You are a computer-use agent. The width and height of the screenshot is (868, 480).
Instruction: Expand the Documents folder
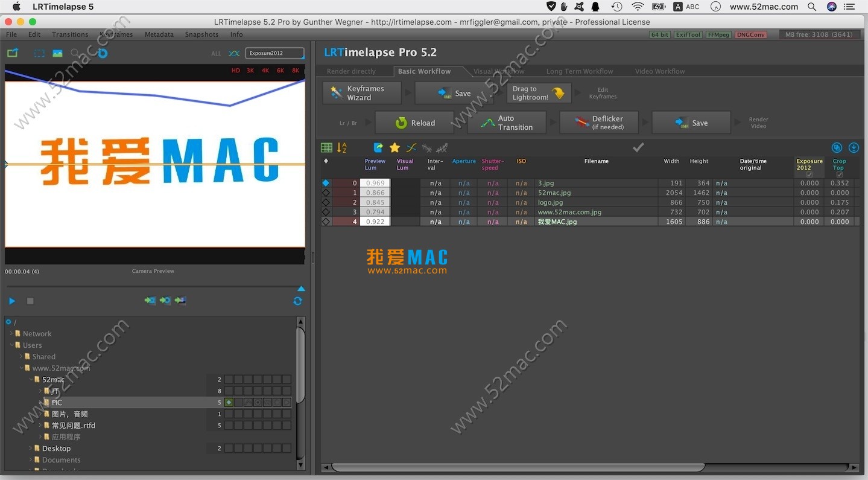pos(31,459)
